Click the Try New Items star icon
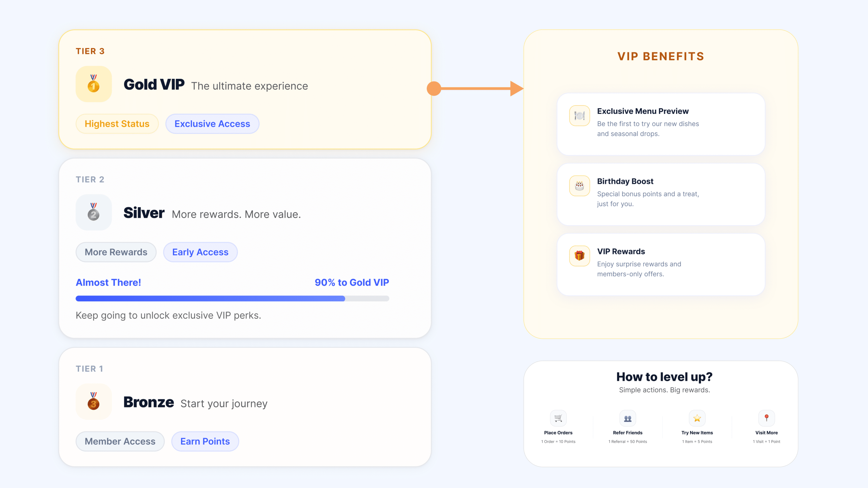 tap(697, 418)
